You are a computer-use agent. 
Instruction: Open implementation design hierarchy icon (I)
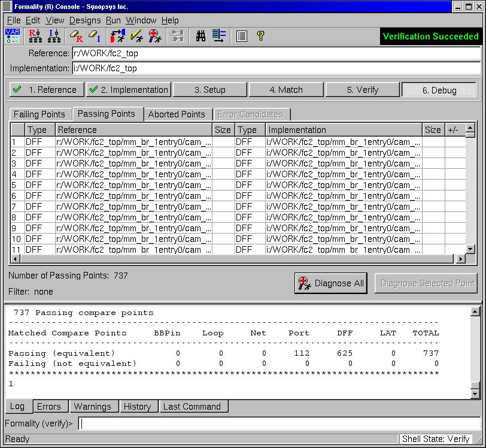pos(54,36)
